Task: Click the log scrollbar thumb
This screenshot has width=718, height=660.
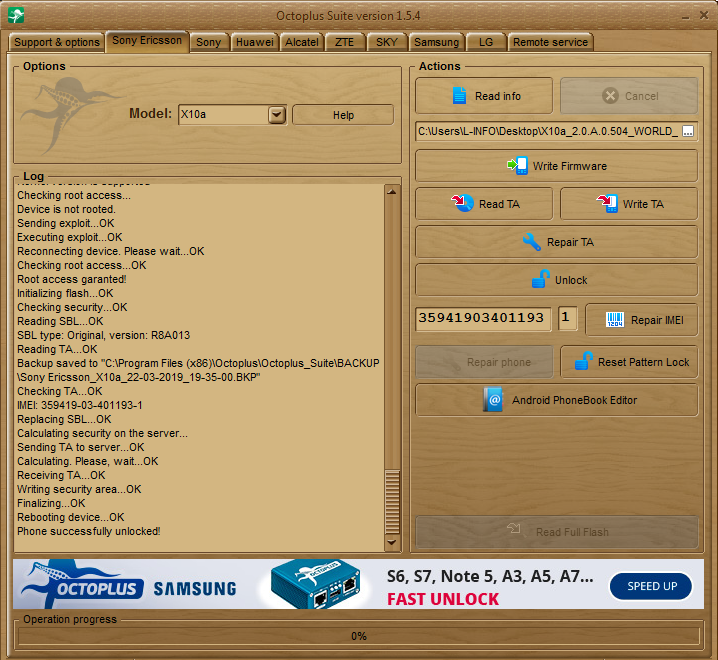Action: [392, 502]
